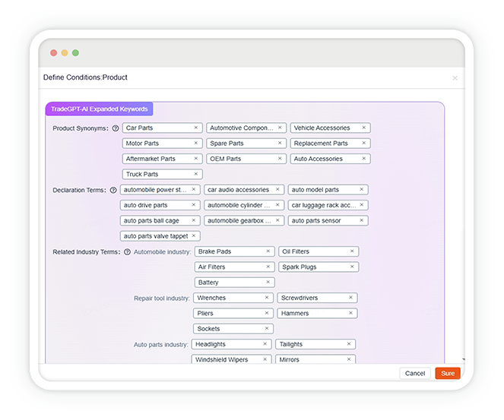Screen dimensions: 504x420
Task: Click the OEM Parts tag text
Action: pyautogui.click(x=226, y=159)
